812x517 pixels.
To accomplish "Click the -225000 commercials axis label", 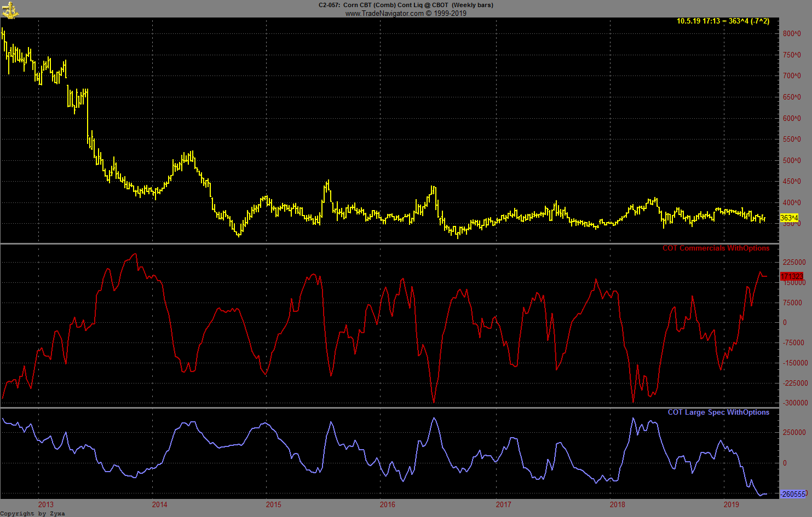I will [794, 384].
